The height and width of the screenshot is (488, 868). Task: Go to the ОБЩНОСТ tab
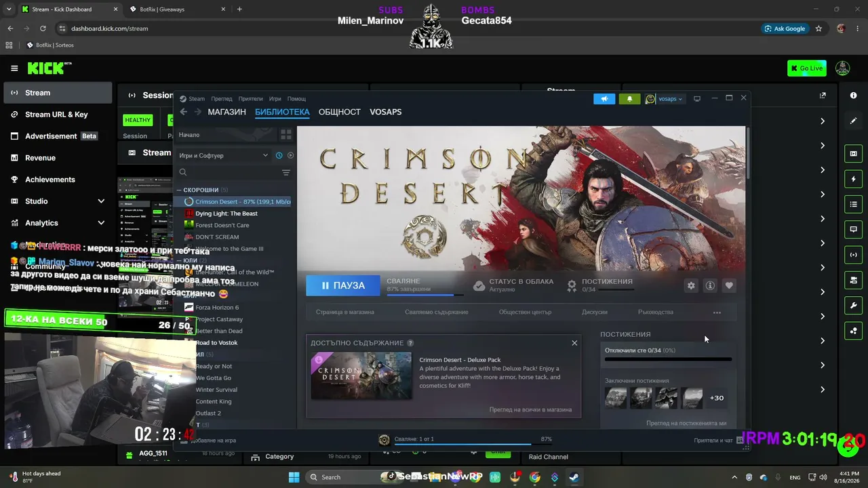[340, 112]
